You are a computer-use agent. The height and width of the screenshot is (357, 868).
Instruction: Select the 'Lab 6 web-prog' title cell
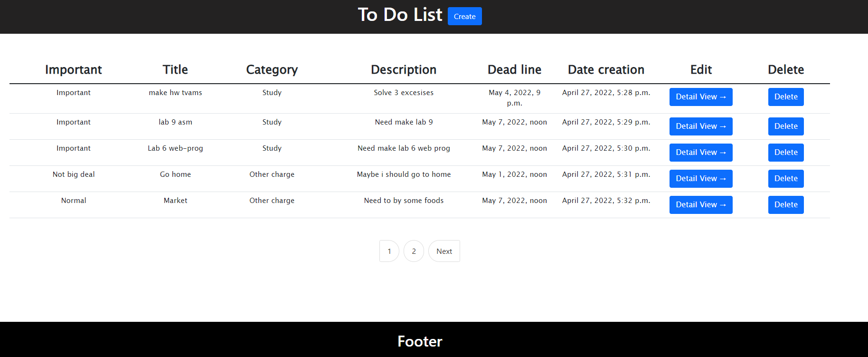pos(175,148)
